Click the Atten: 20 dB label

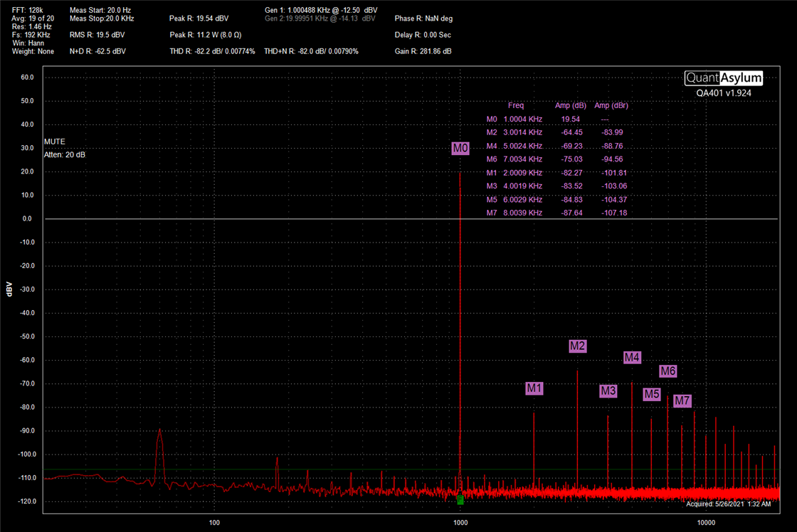[65, 154]
